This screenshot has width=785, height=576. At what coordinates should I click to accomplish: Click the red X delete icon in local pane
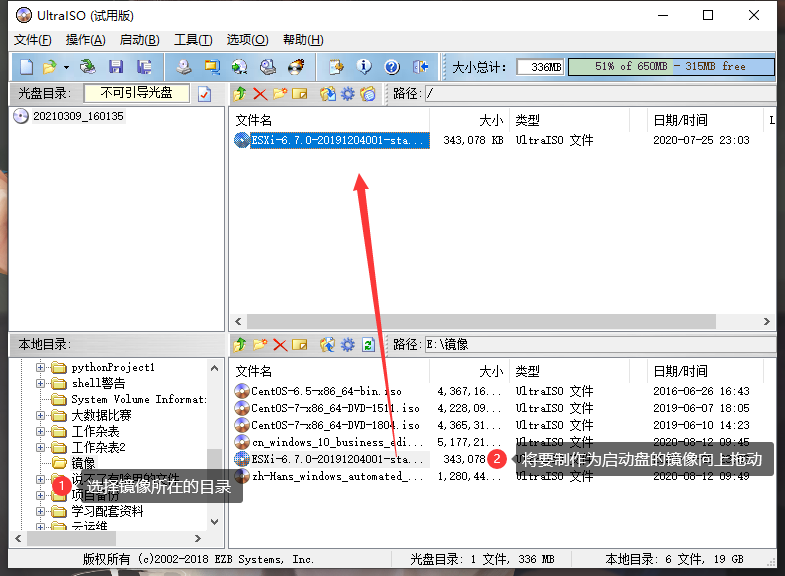point(280,345)
